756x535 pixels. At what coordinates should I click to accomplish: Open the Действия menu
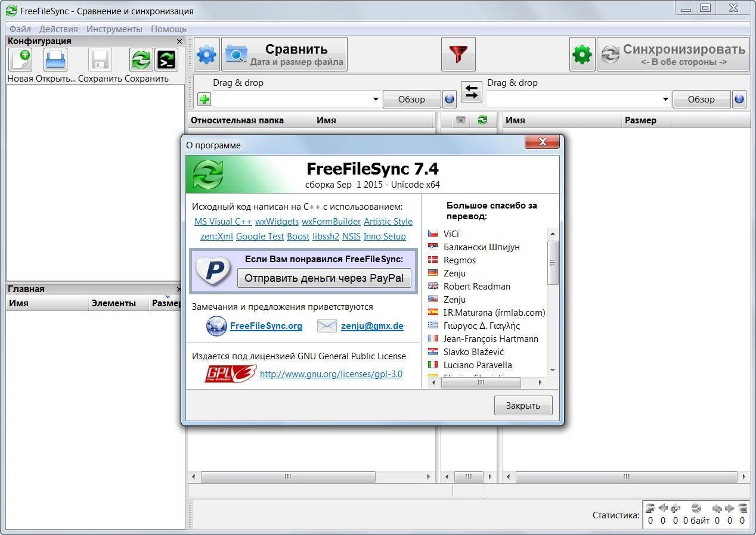click(x=58, y=29)
